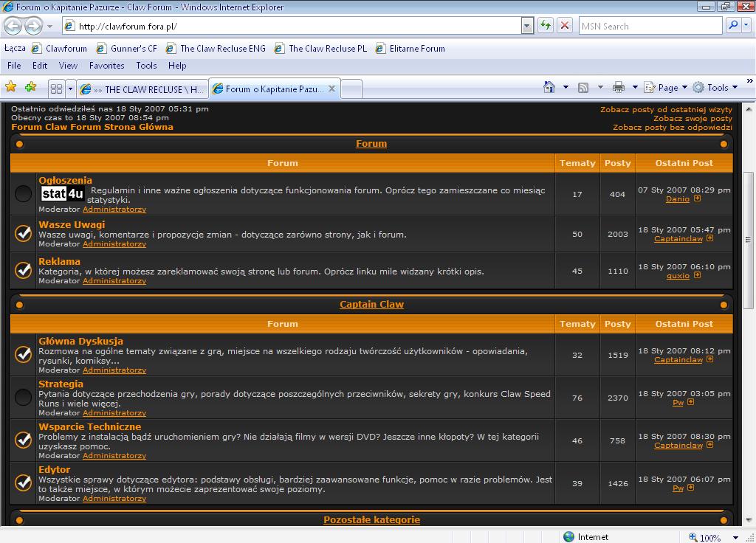This screenshot has height=543, width=756.
Task: Open Gunner's CF links bar bookmark
Action: click(127, 48)
